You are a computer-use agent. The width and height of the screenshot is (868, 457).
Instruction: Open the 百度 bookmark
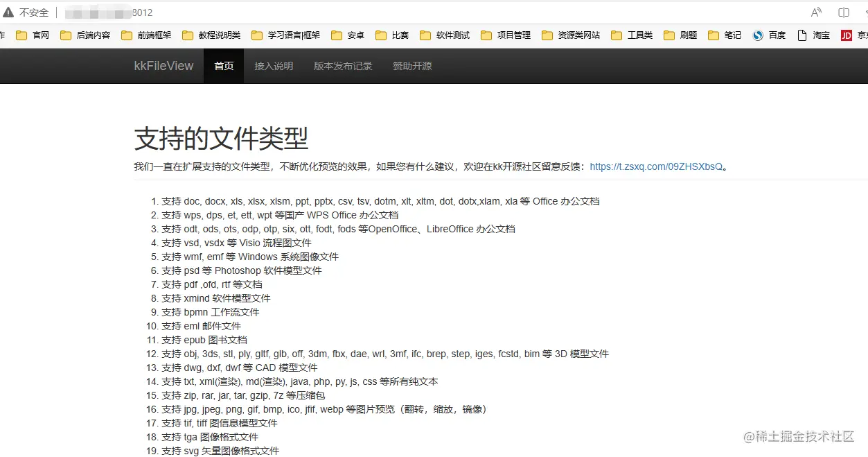click(x=769, y=35)
